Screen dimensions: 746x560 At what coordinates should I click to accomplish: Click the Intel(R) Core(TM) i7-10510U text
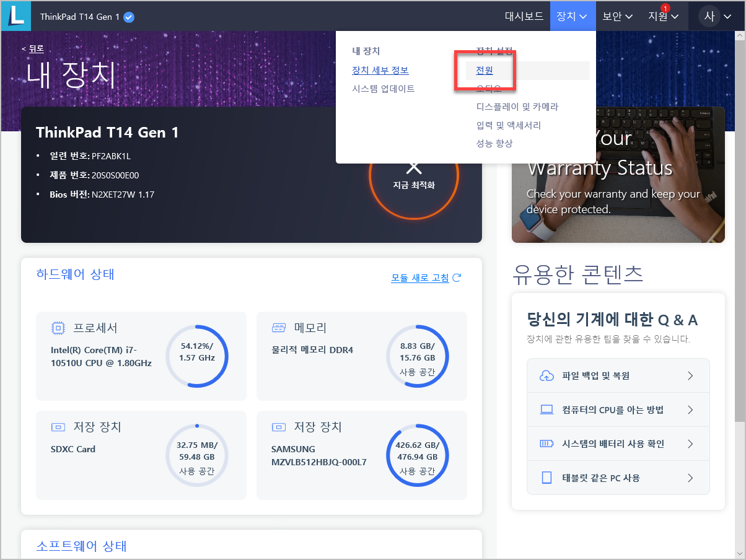(x=101, y=356)
